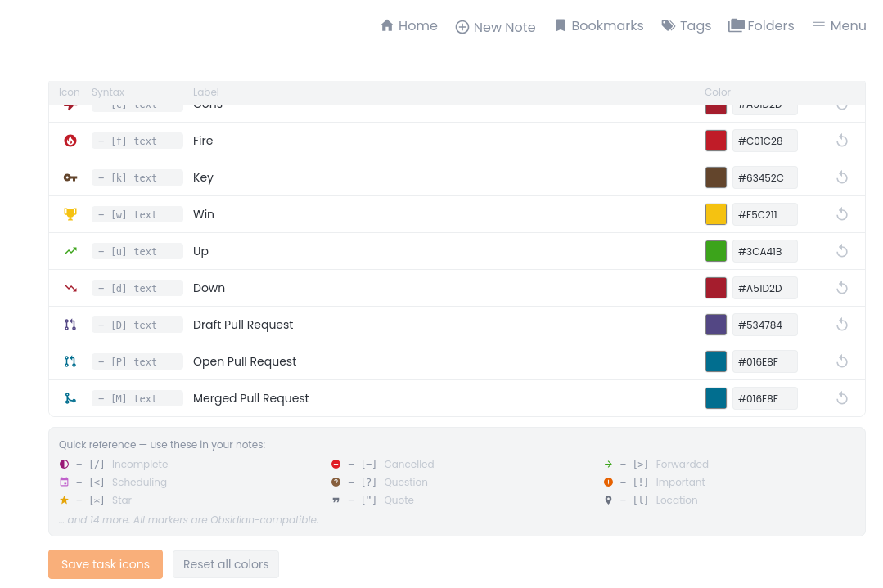883x588 pixels.
Task: Click the Key icon in the list
Action: [70, 177]
